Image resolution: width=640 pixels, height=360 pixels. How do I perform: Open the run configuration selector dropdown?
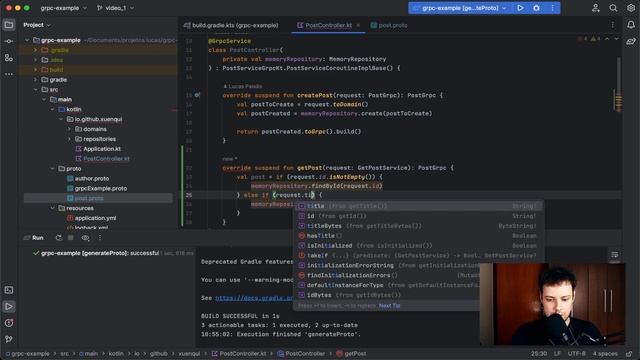[460, 8]
